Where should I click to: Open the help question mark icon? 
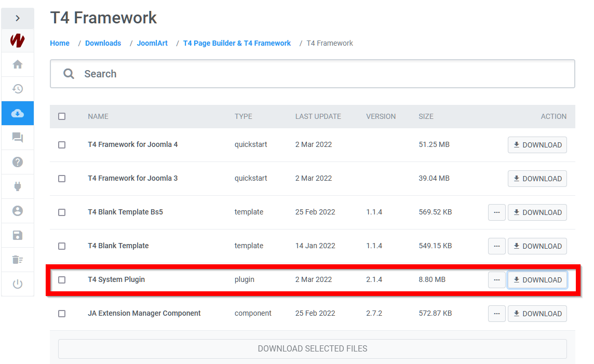coord(18,162)
